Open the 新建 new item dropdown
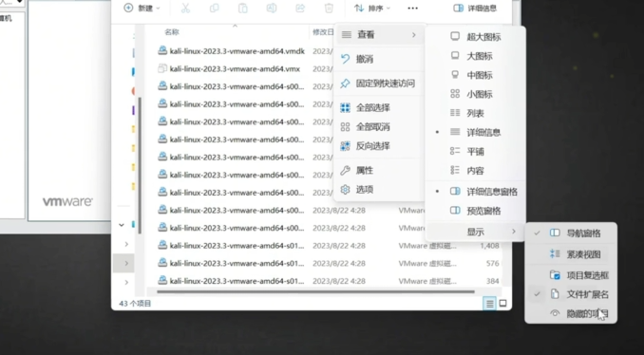Screen dimensions: 644x355 tap(142, 9)
